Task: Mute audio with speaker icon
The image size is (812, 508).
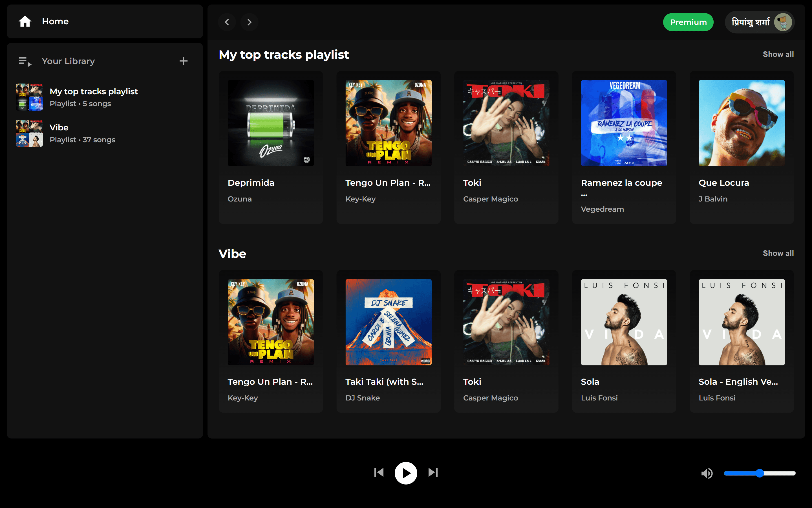Action: click(x=707, y=473)
